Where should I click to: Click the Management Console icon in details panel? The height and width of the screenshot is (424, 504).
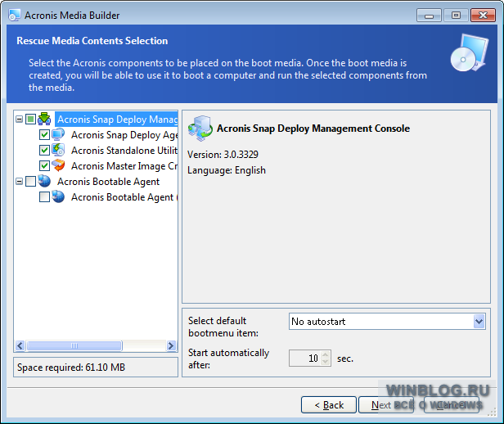coord(200,129)
